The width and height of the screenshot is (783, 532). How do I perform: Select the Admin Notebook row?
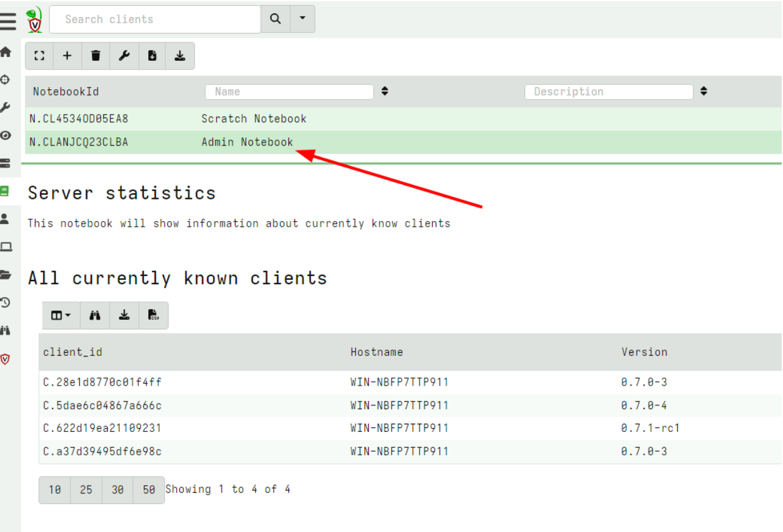[247, 142]
